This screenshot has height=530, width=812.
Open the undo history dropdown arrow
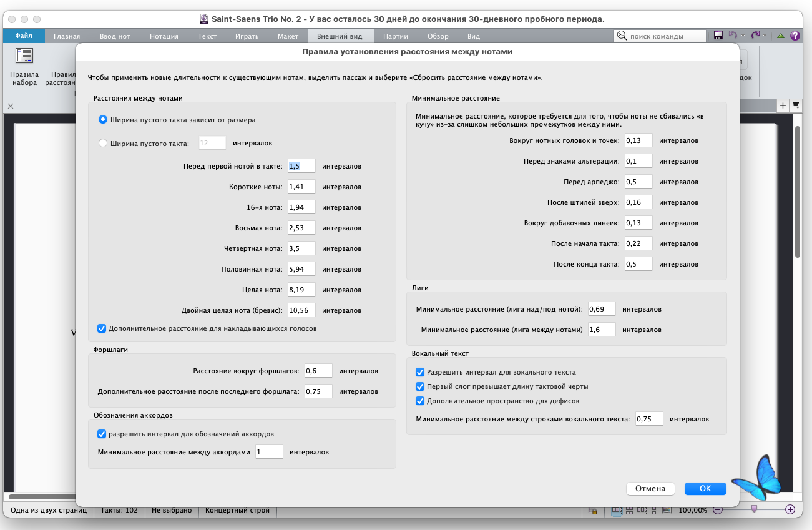[743, 36]
